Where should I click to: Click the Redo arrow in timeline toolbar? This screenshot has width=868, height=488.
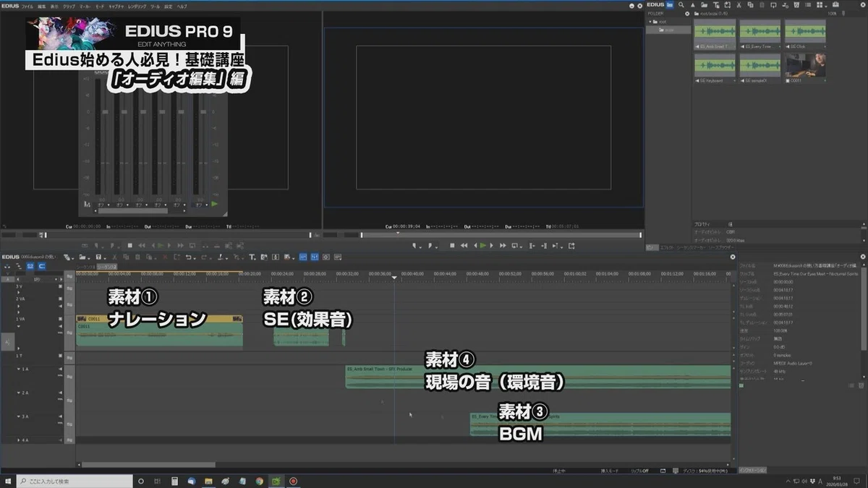[205, 257]
